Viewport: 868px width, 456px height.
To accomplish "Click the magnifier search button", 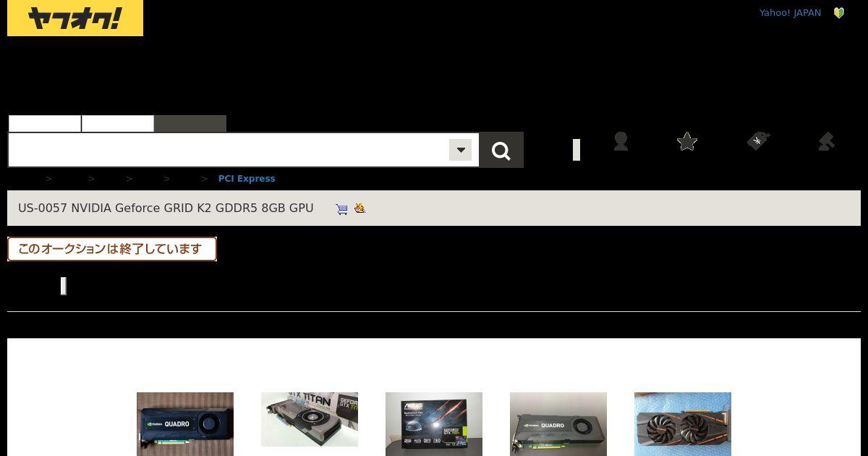I will point(501,150).
